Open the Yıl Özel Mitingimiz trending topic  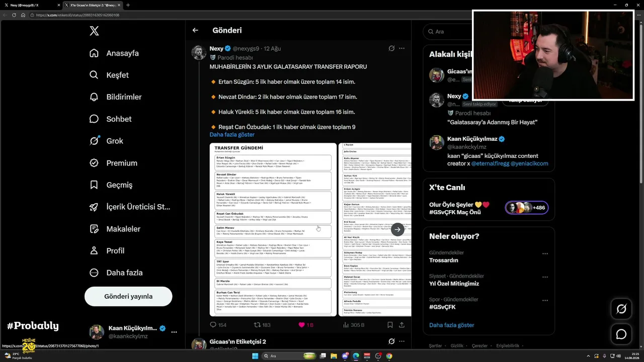point(454,284)
